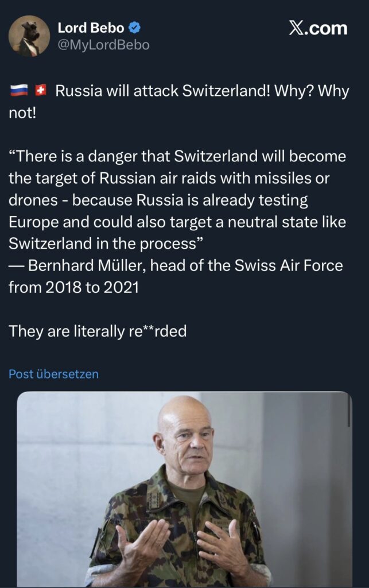Open the Lord Bebo display name
Viewport: 369px width, 588px height.
click(x=91, y=28)
